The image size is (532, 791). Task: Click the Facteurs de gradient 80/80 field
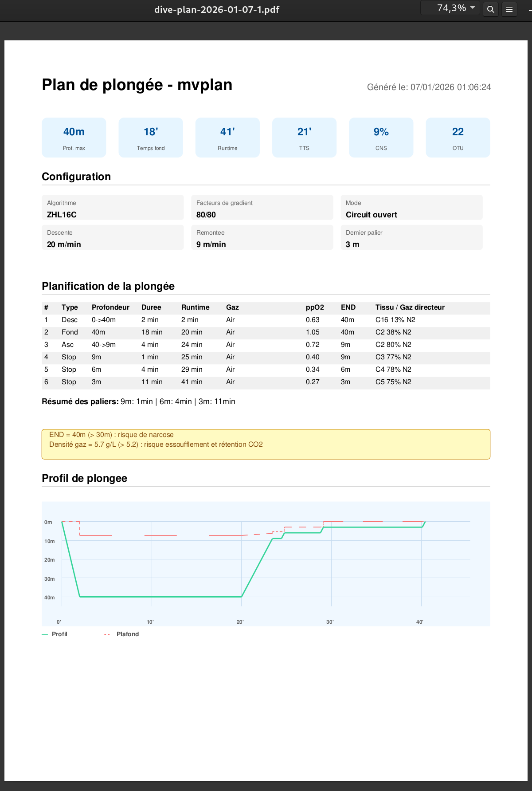[x=262, y=208]
